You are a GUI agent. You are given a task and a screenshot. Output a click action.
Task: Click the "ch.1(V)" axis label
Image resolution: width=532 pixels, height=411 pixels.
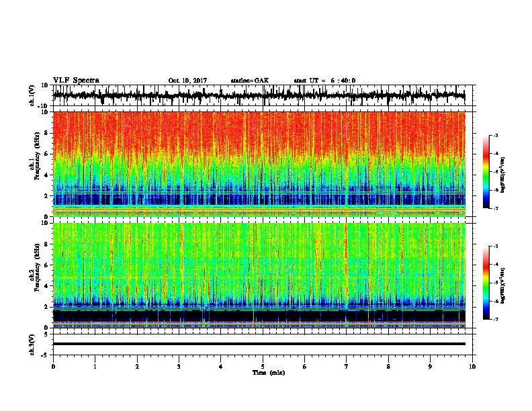coord(32,95)
